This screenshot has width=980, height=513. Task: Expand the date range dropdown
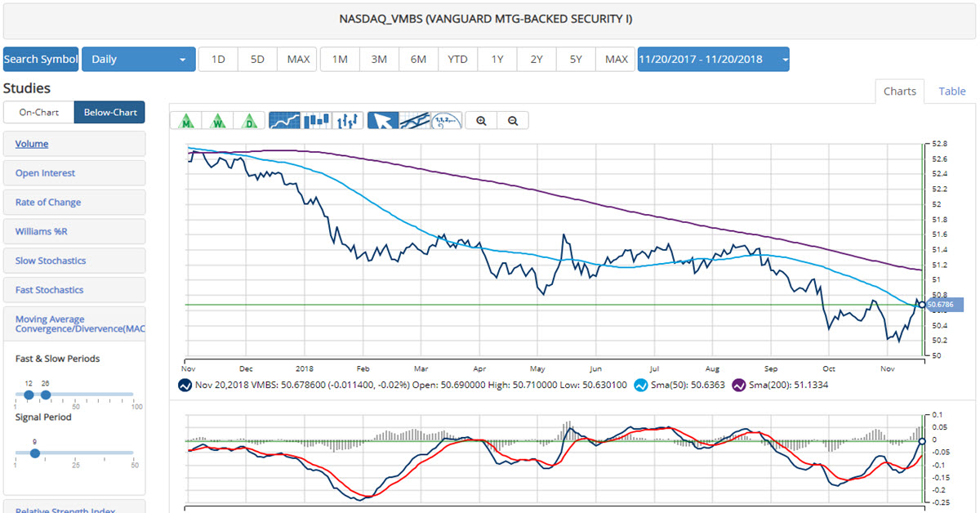pyautogui.click(x=713, y=59)
